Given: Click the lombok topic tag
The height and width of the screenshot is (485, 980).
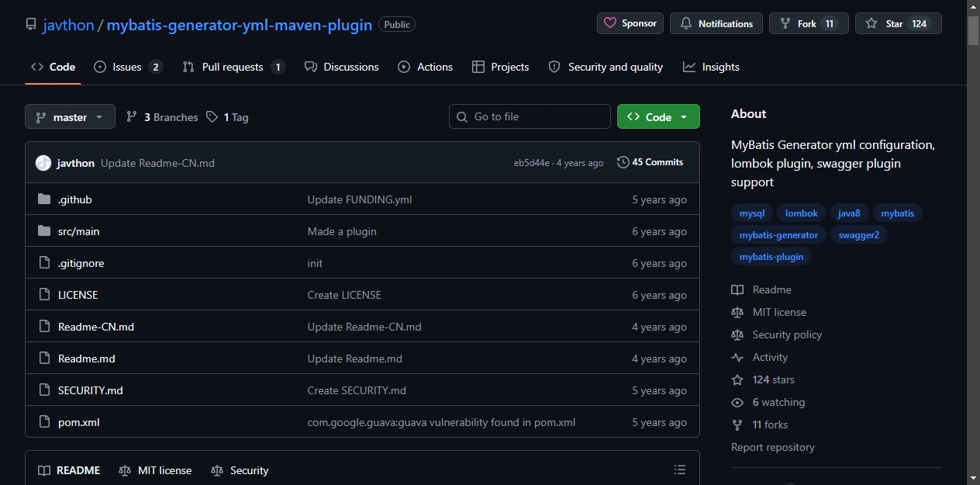Looking at the screenshot, I should tap(802, 213).
